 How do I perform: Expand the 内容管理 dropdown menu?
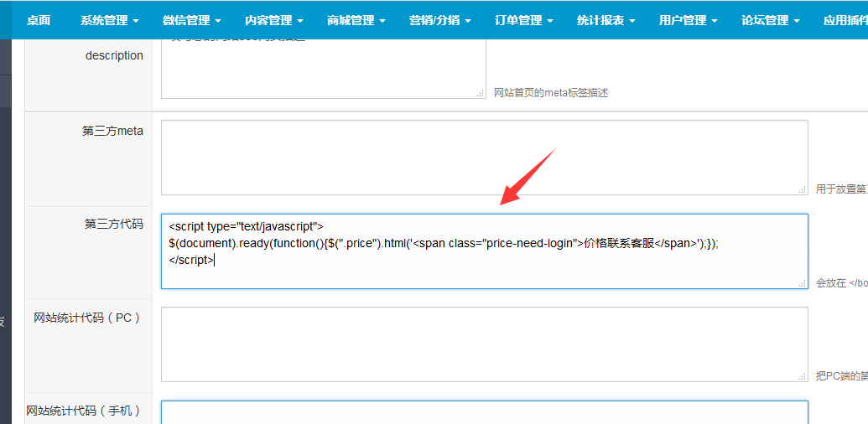pyautogui.click(x=273, y=20)
